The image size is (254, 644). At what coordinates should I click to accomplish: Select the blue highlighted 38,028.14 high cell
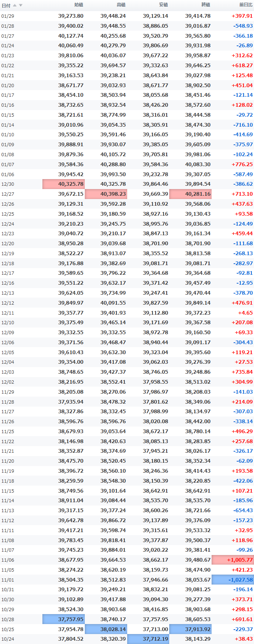[x=106, y=629]
